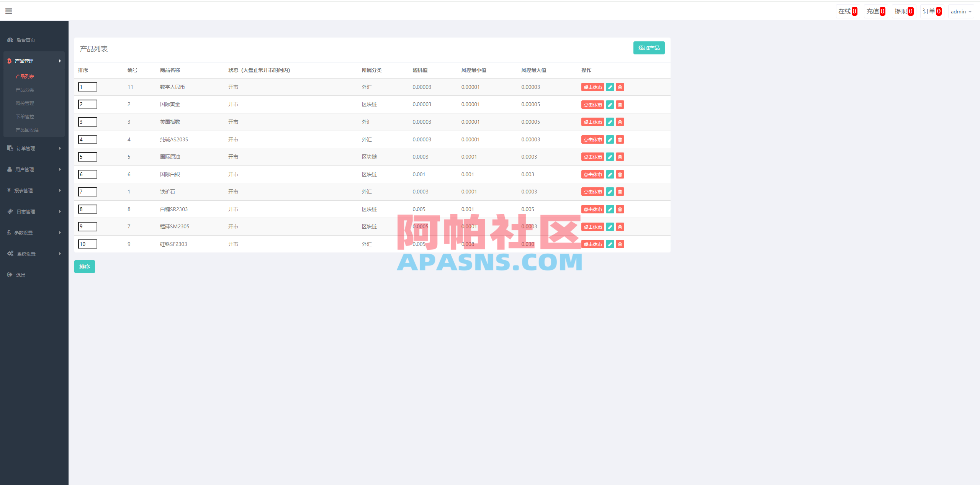Click delete trash icon for 国际黄金 row
The image size is (980, 485).
(620, 104)
